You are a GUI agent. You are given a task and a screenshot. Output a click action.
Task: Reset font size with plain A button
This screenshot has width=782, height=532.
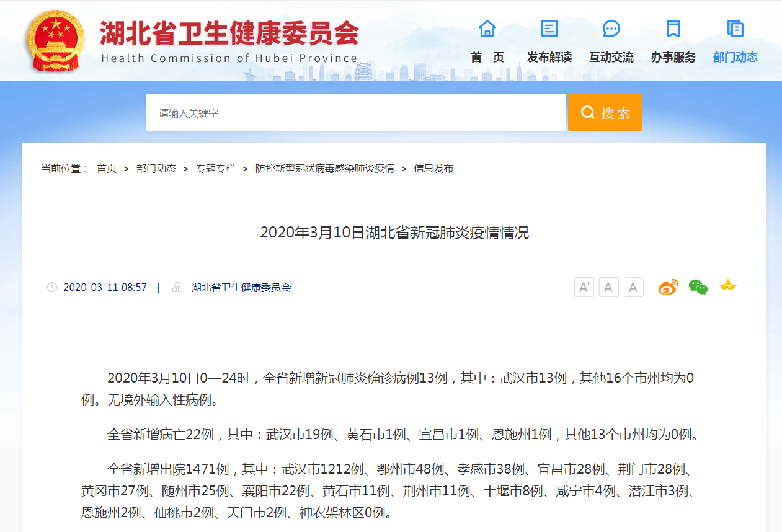pyautogui.click(x=633, y=287)
